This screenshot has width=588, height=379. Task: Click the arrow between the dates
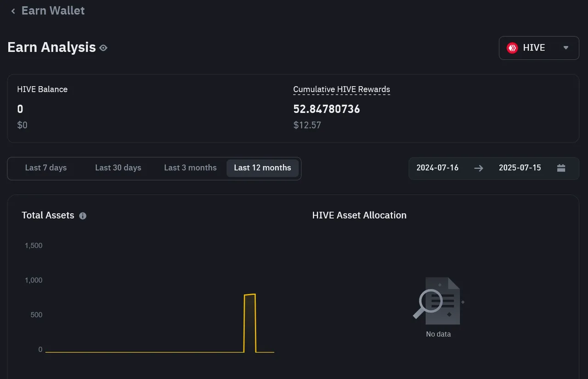pos(479,168)
